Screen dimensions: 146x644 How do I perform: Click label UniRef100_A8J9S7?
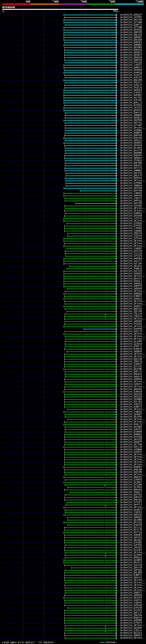coord(131,266)
